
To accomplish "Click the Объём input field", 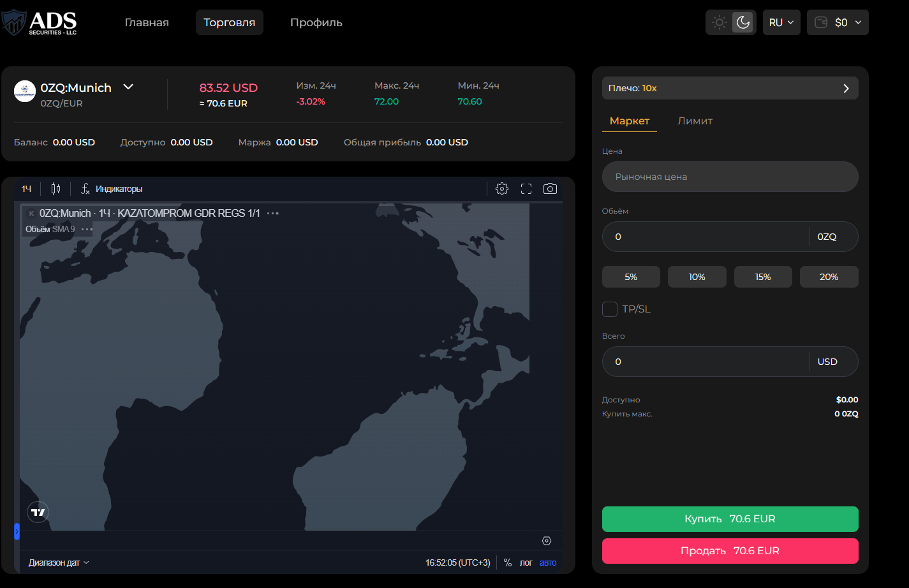I will tap(705, 237).
